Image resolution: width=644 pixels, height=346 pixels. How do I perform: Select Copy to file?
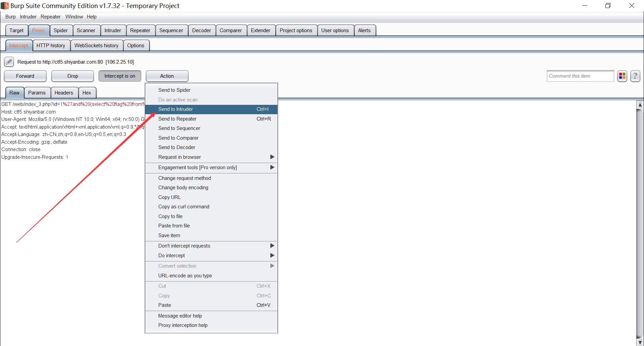tap(211, 216)
